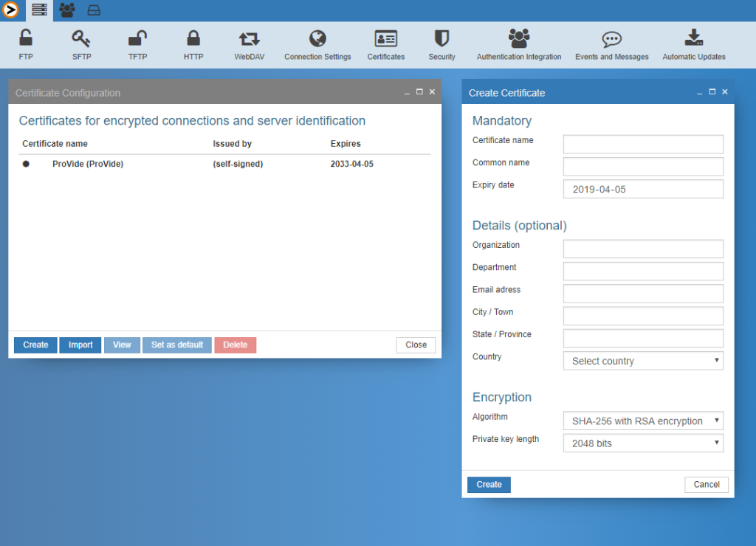The height and width of the screenshot is (546, 756).
Task: Click Set as default for the certificate
Action: [176, 345]
